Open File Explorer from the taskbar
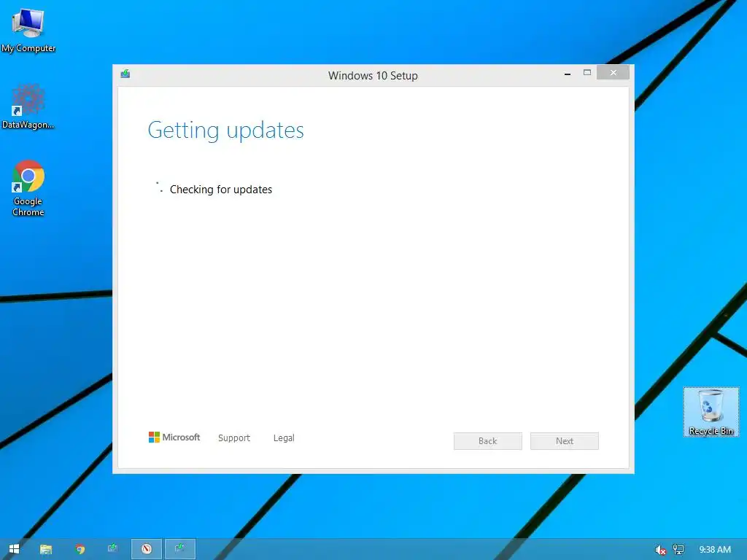747x560 pixels. [x=46, y=549]
